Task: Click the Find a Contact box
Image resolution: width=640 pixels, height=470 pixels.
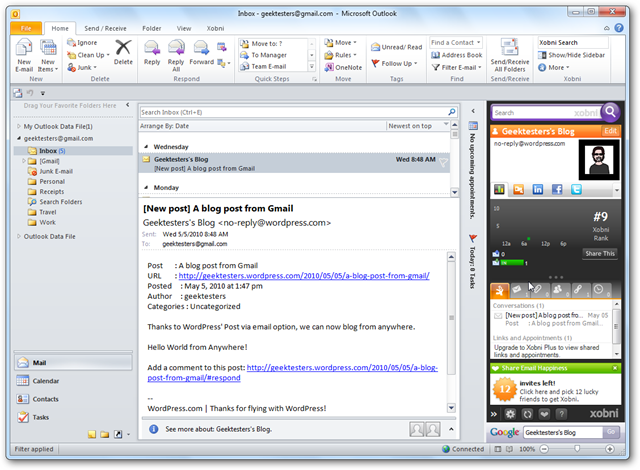Action: click(x=455, y=42)
